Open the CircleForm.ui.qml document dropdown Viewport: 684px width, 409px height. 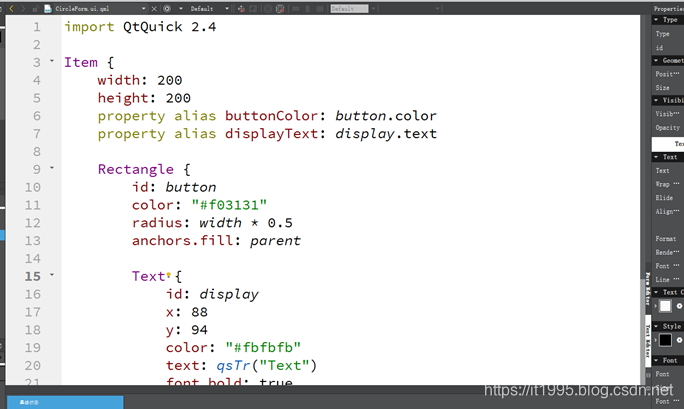coord(144,8)
